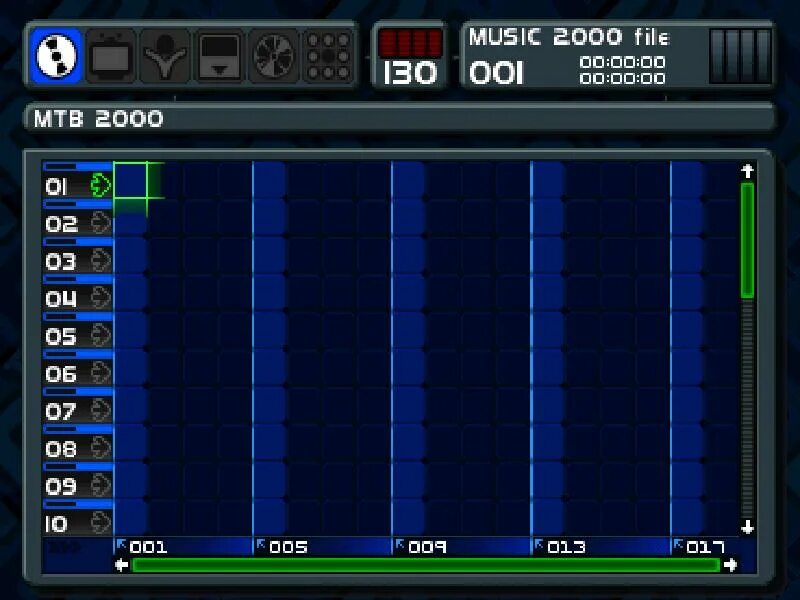Toggle the speaker icon on track 09
The width and height of the screenshot is (800, 600).
(x=101, y=486)
